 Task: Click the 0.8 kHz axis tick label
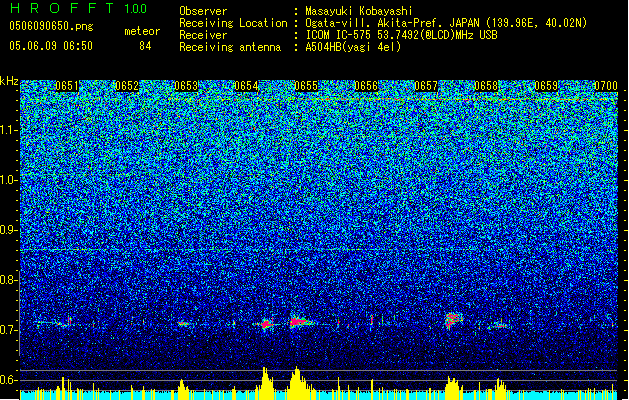click(x=9, y=280)
